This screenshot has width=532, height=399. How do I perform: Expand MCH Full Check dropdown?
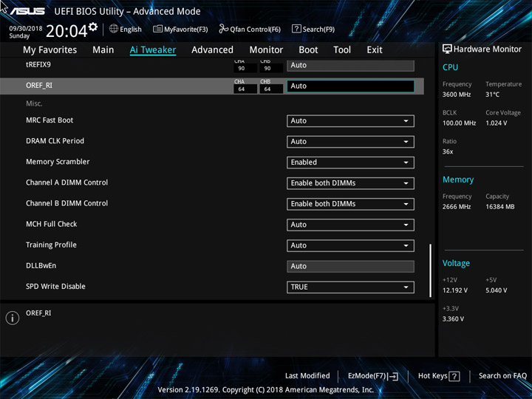point(350,225)
